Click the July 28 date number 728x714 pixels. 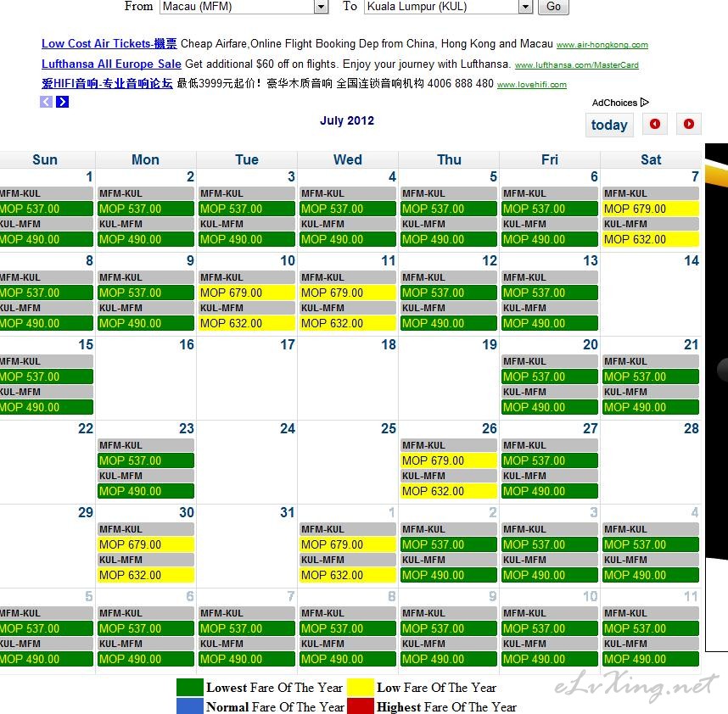(x=692, y=429)
